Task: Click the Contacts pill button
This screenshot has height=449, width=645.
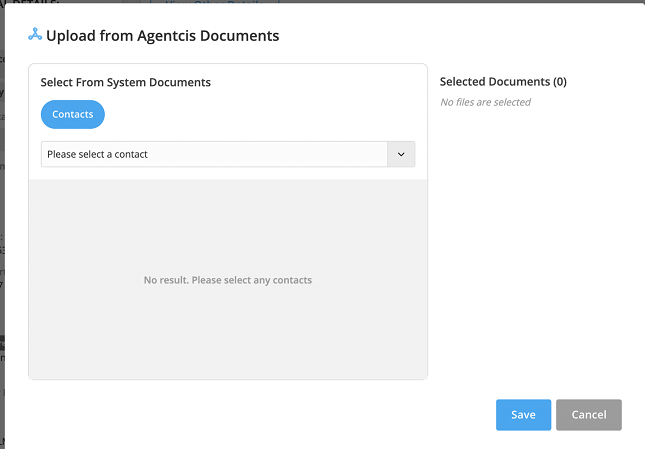Action: (73, 114)
